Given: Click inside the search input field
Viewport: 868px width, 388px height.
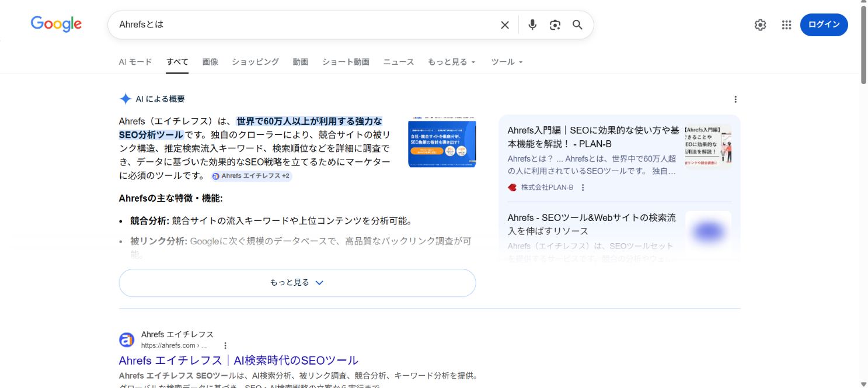Looking at the screenshot, I should (x=292, y=25).
